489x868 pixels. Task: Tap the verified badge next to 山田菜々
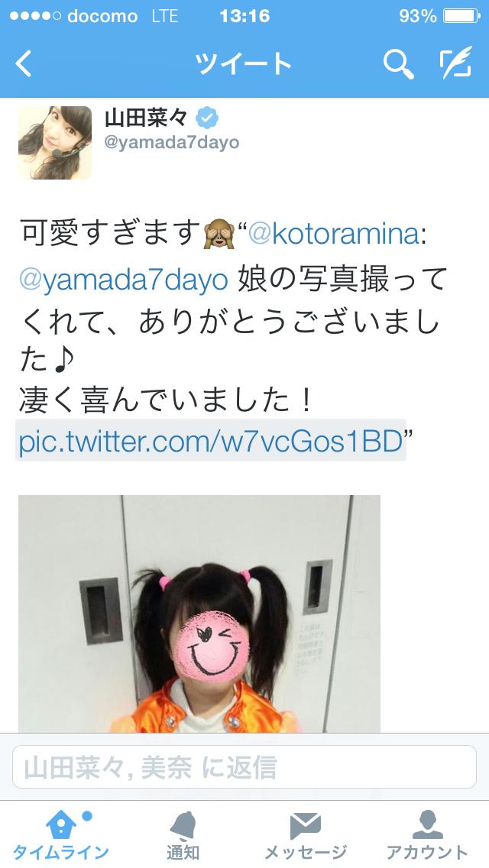[207, 118]
